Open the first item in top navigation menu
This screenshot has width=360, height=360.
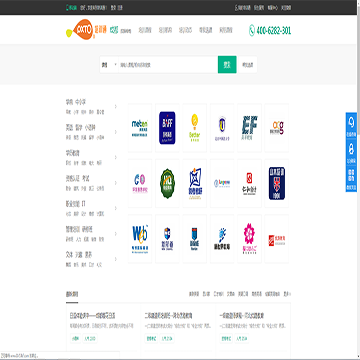(x=145, y=30)
